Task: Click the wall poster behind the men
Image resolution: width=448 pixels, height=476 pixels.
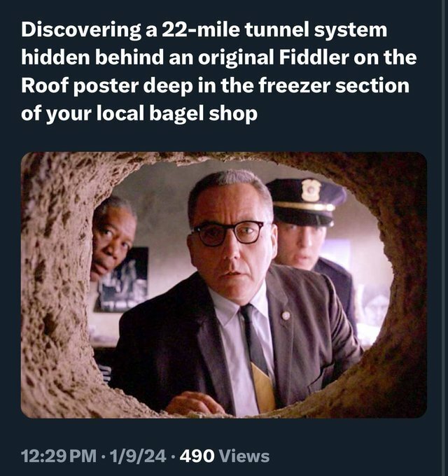Action: [x=122, y=280]
